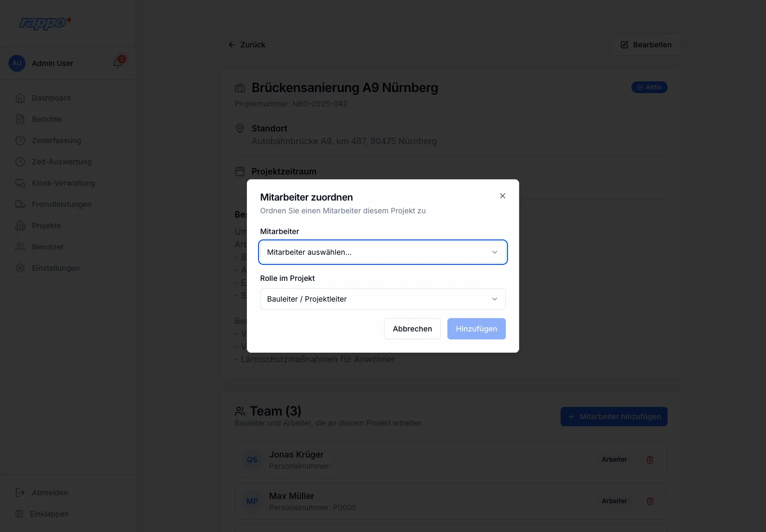Select the Kiosk-Verwaltung icon
The height and width of the screenshot is (532, 766).
tap(20, 183)
